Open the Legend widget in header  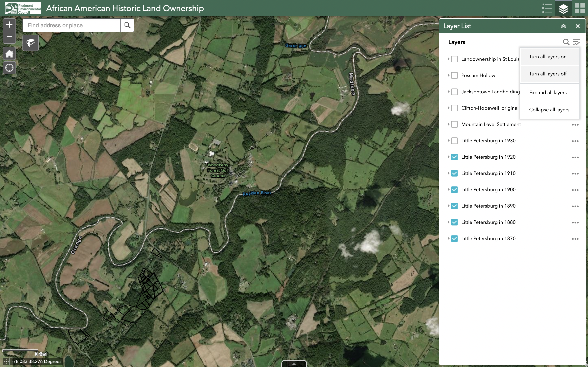547,8
